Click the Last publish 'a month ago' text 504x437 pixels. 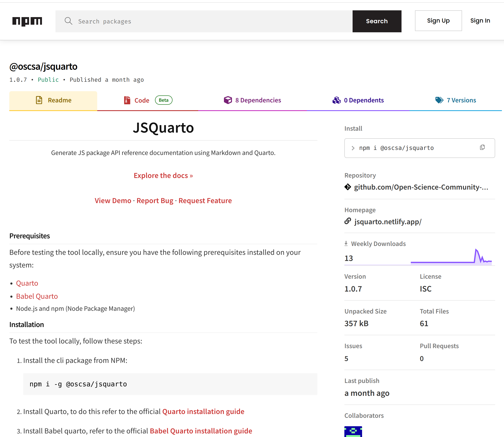point(367,393)
